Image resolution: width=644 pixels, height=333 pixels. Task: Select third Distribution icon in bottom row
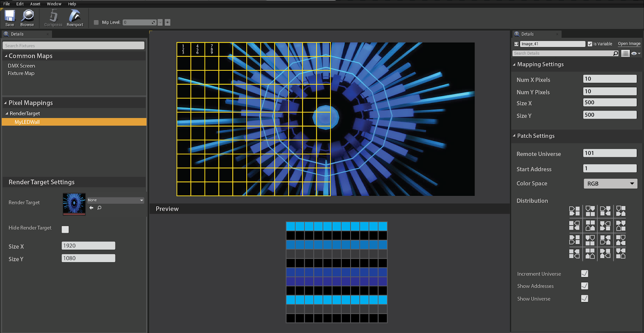point(605,253)
